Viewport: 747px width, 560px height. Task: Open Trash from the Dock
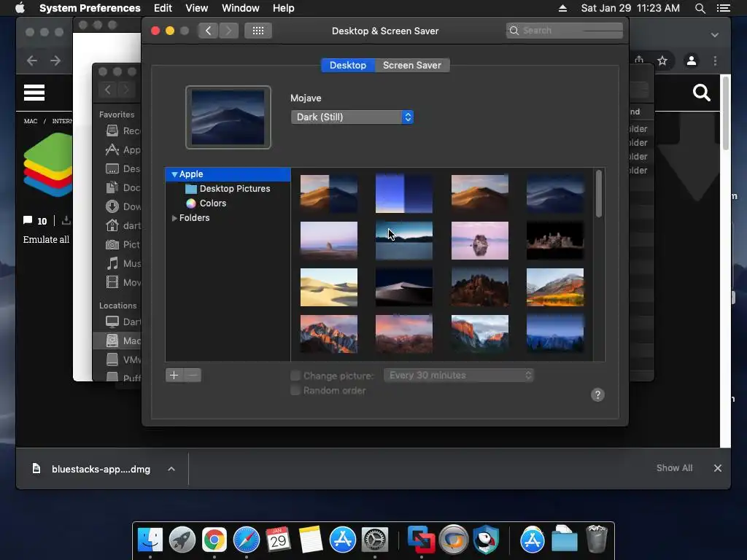tap(596, 539)
